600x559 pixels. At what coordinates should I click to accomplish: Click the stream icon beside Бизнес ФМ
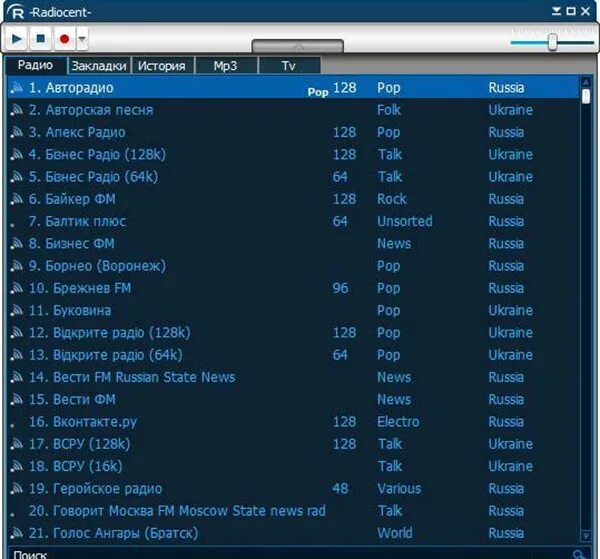[16, 243]
